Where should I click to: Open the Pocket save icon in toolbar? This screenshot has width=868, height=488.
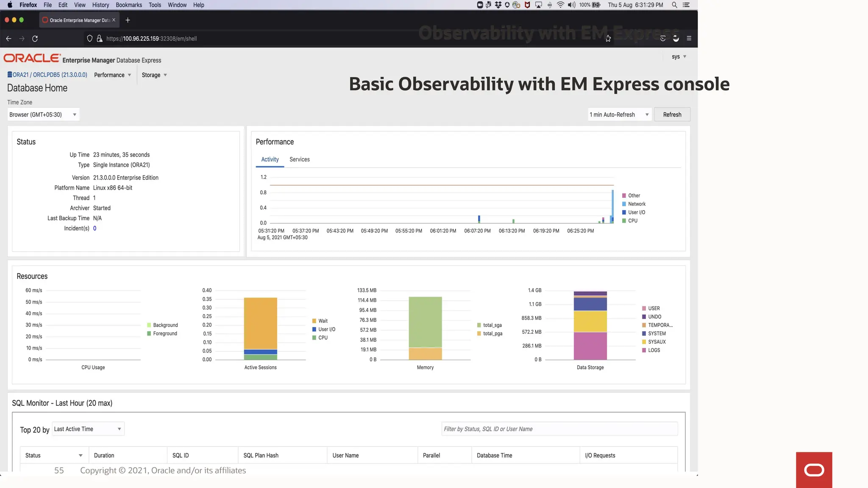tap(663, 39)
